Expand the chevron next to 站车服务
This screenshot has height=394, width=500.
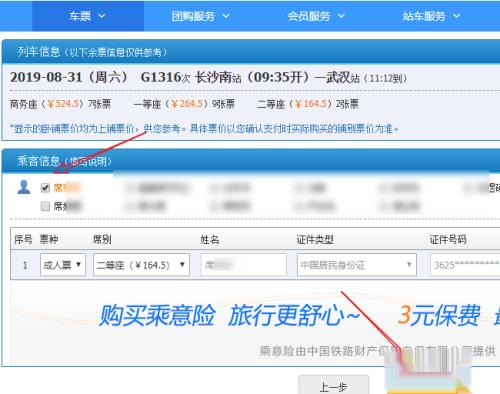456,16
